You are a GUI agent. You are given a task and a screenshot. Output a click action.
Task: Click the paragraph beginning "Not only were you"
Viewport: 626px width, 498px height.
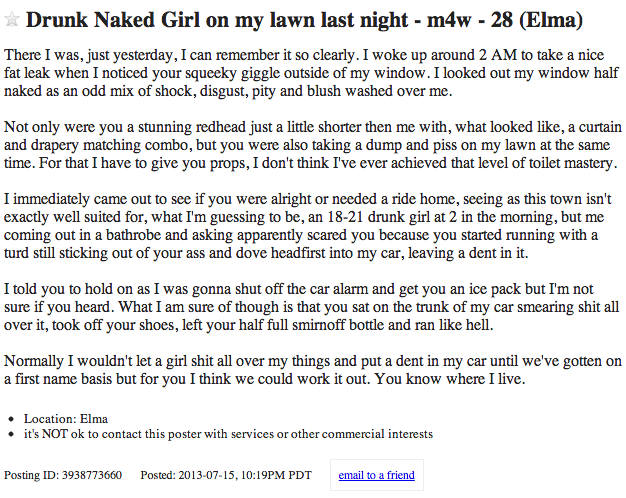pos(313,145)
